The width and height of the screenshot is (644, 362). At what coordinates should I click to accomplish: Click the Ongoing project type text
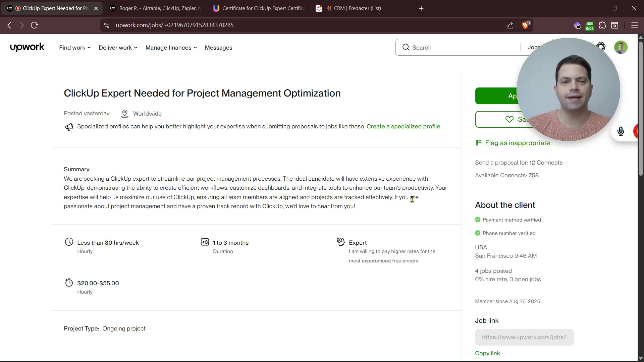[x=124, y=329]
